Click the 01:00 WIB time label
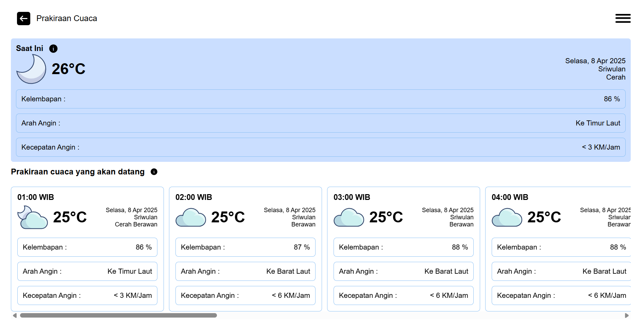This screenshot has height=323, width=644. 36,197
